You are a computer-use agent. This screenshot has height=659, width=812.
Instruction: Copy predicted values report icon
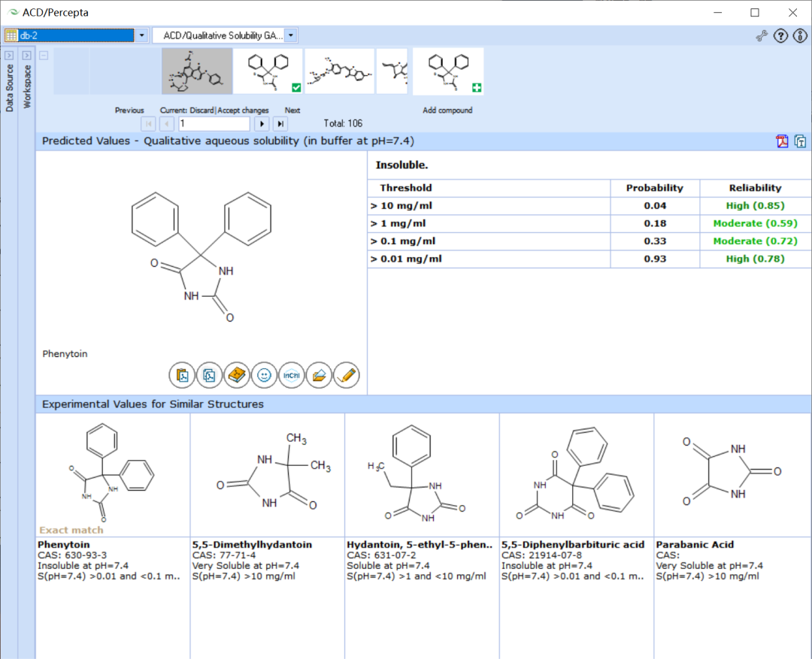[x=800, y=141]
